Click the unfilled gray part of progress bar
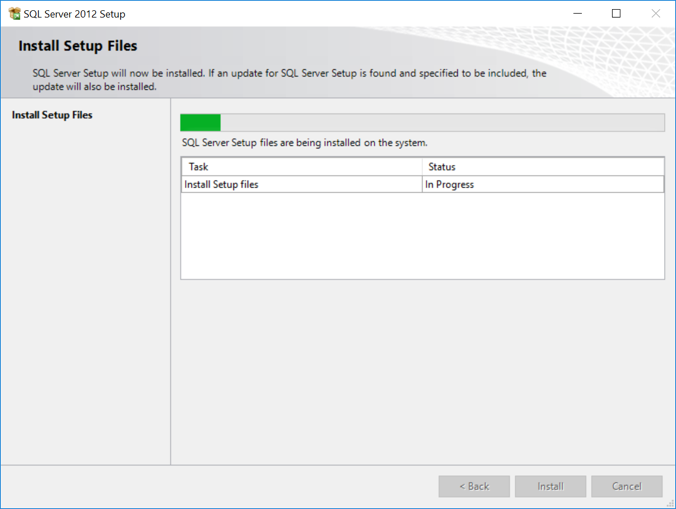This screenshot has width=676, height=509. (x=440, y=123)
